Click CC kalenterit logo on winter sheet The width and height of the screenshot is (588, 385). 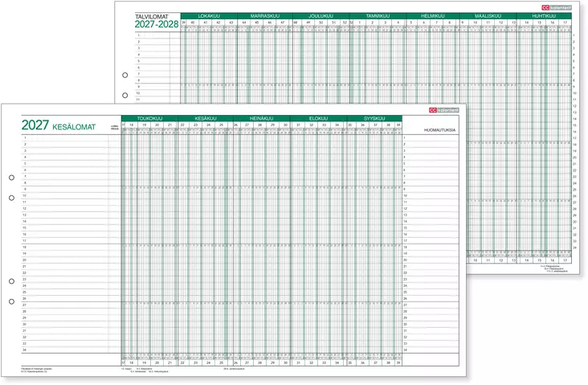point(557,7)
